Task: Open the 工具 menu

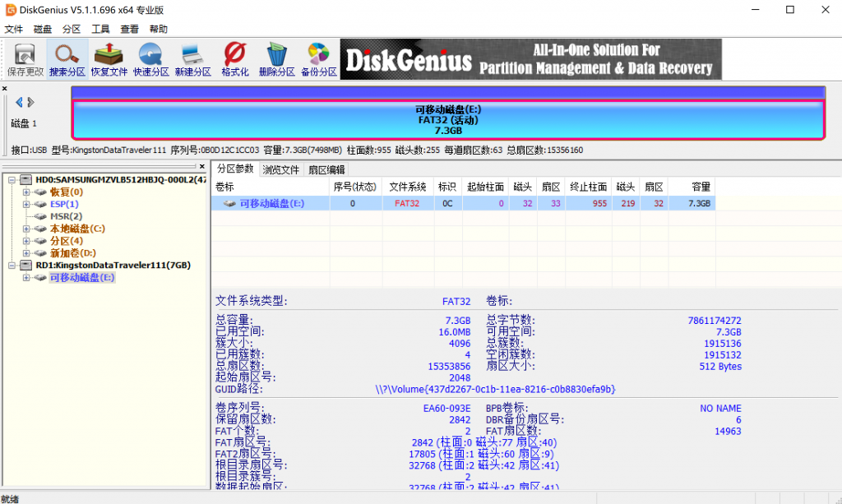Action: (100, 29)
